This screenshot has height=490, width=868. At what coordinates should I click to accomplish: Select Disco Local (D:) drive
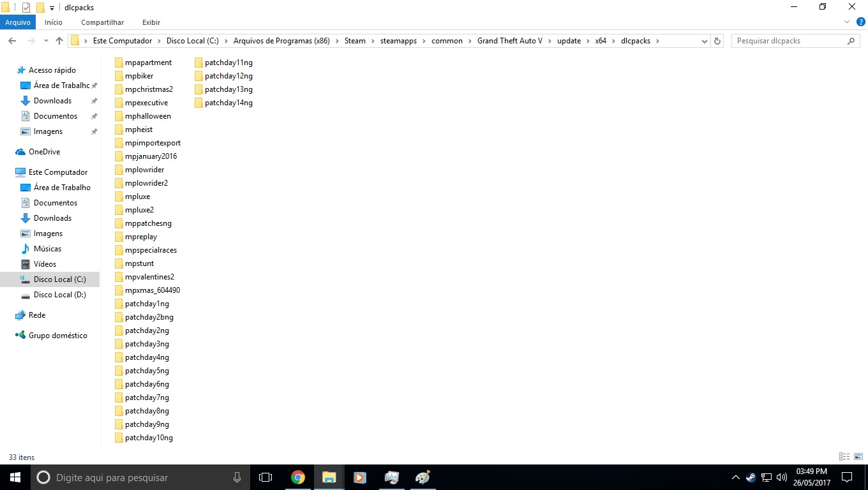pos(59,295)
